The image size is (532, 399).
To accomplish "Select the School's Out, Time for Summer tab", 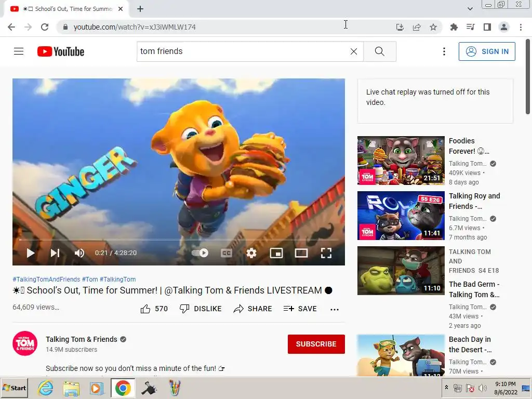I will point(66,9).
